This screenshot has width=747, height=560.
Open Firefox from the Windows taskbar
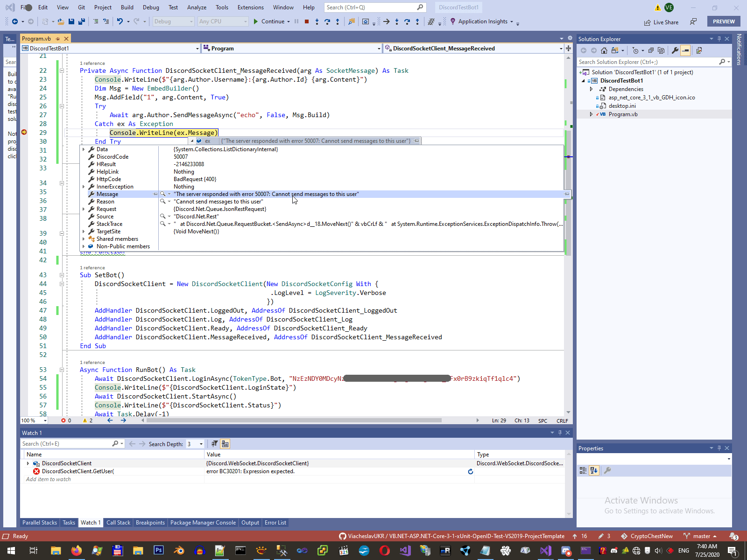76,551
